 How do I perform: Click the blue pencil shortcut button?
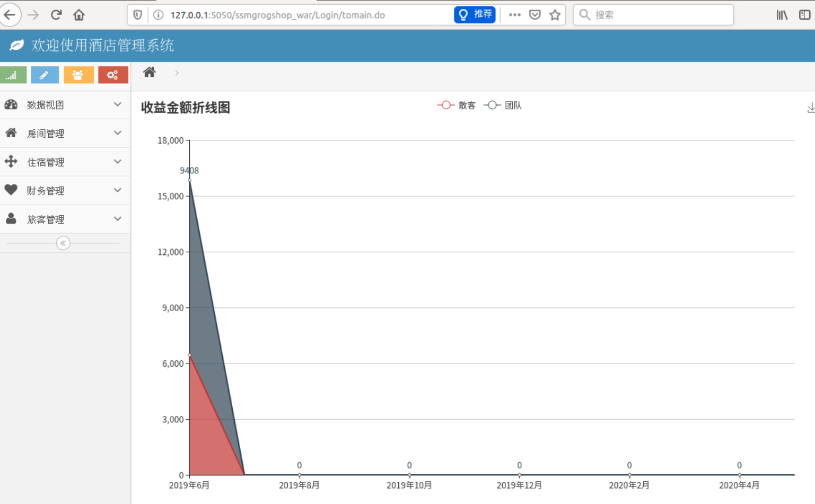coord(45,75)
